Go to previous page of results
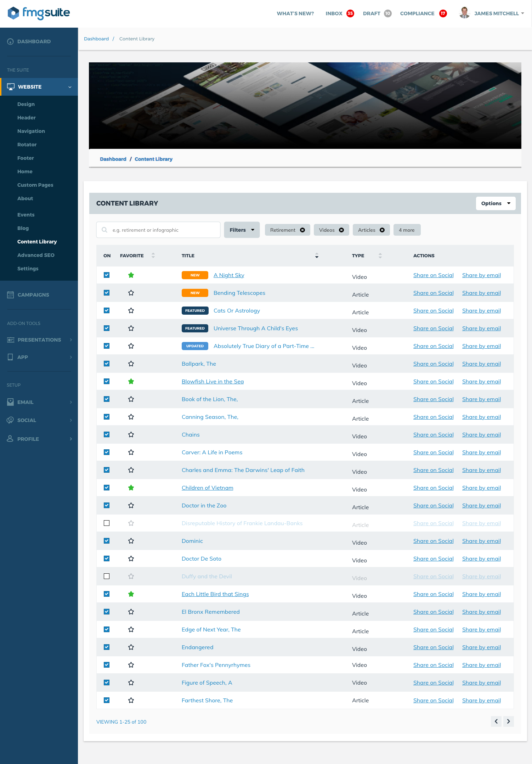 496,721
